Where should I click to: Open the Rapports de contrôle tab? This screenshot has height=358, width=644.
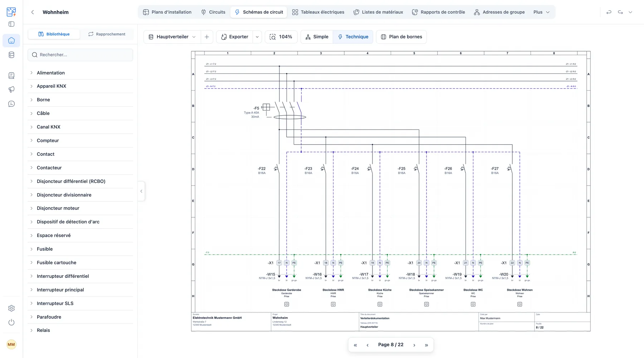(439, 12)
